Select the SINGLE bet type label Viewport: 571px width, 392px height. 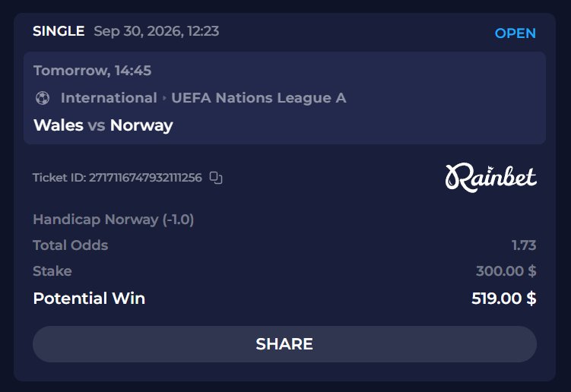click(x=59, y=31)
